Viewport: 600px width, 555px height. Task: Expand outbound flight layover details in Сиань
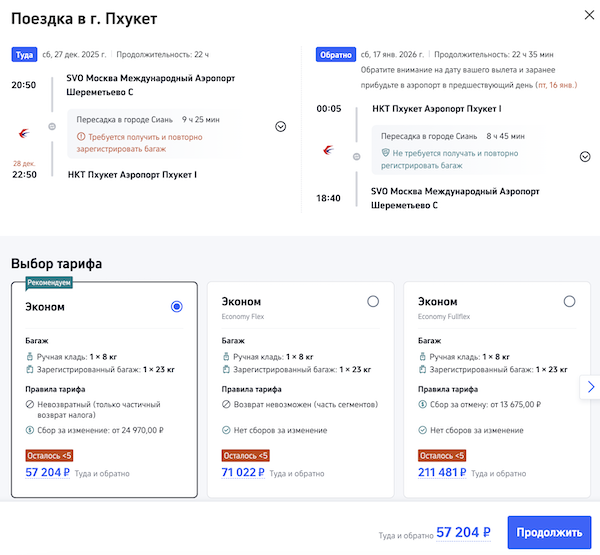click(x=280, y=127)
